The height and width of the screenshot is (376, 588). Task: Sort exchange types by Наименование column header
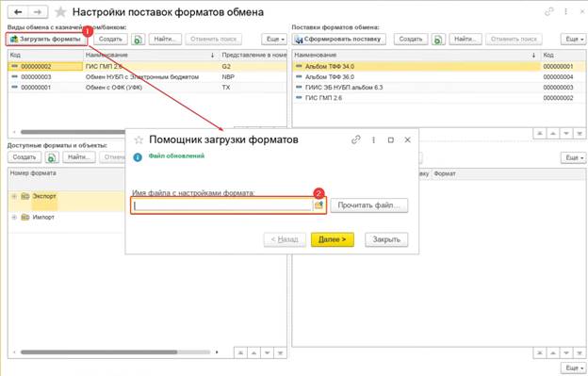point(151,55)
